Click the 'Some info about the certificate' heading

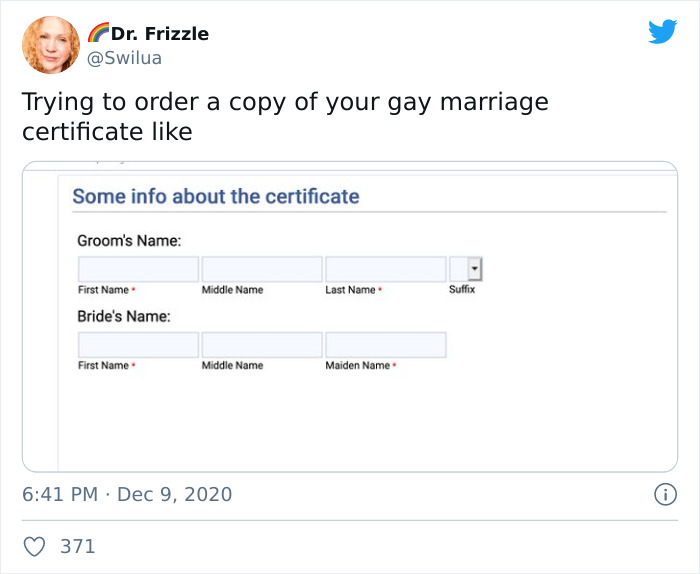216,196
